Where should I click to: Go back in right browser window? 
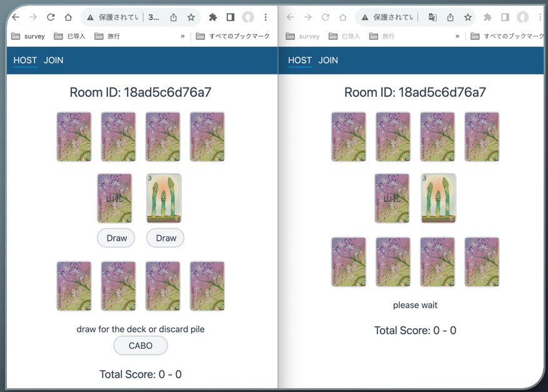click(291, 17)
